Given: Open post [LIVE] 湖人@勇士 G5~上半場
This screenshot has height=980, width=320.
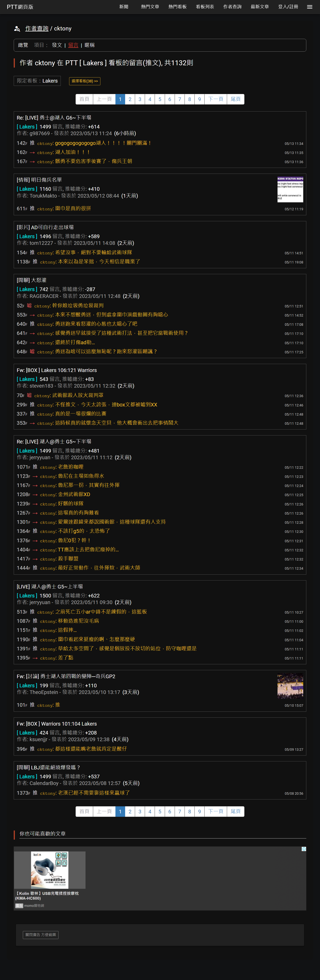Looking at the screenshot, I should tap(50, 587).
